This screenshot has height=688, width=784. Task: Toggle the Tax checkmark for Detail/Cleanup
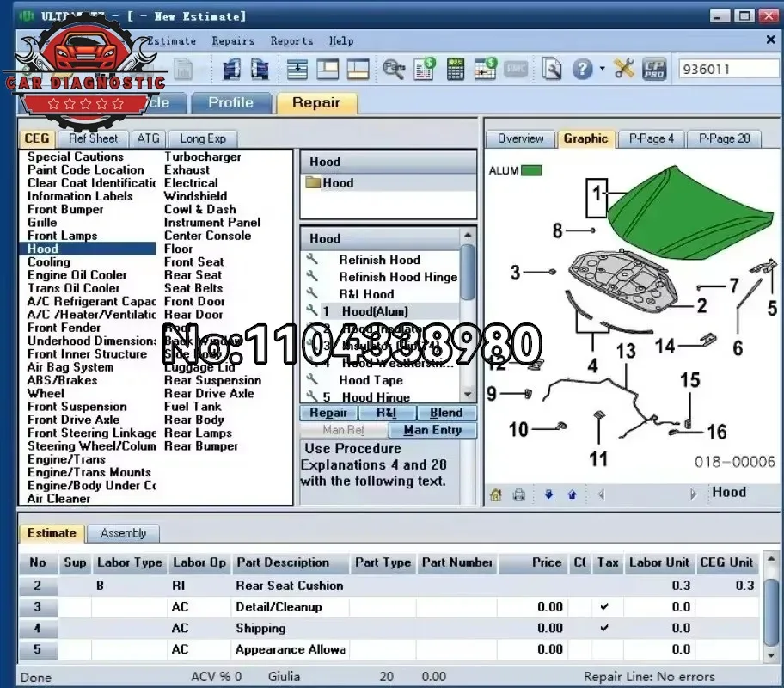click(x=604, y=606)
